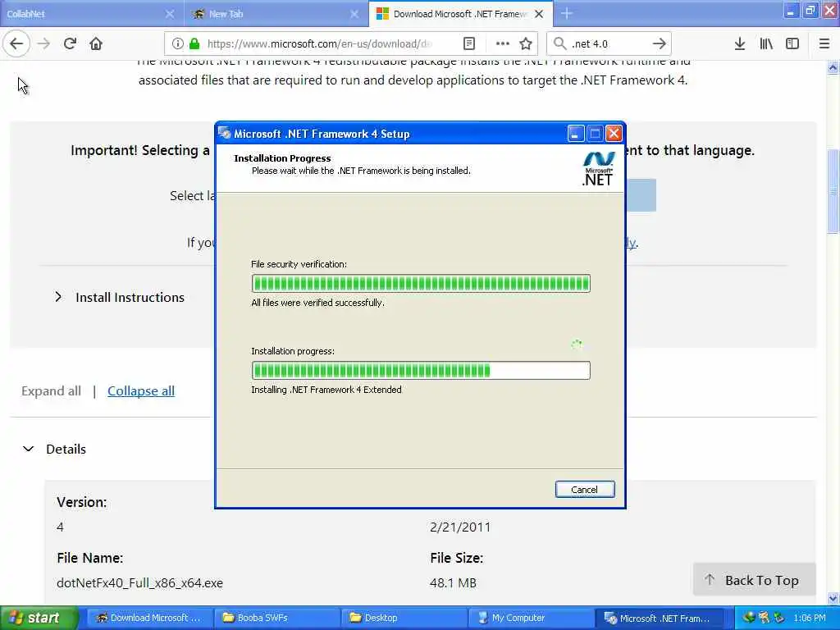The width and height of the screenshot is (840, 630).
Task: Switch to Download Microsoft taskbar item
Action: 149,618
